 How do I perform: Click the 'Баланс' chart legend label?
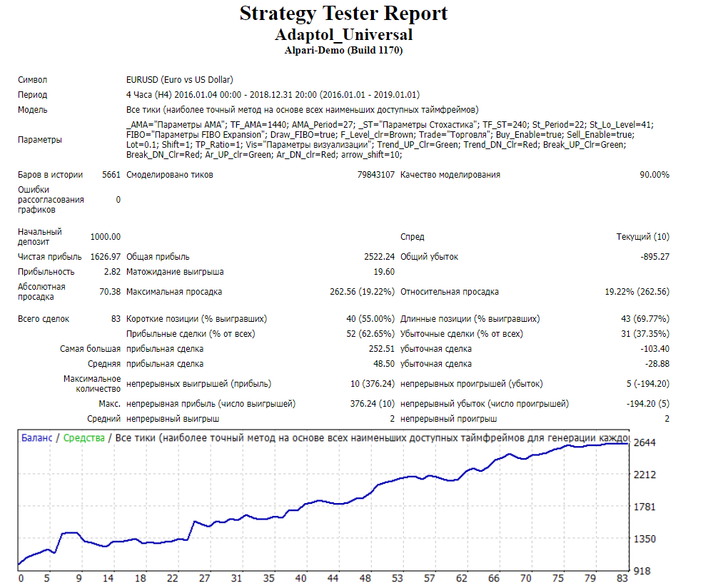pos(37,438)
